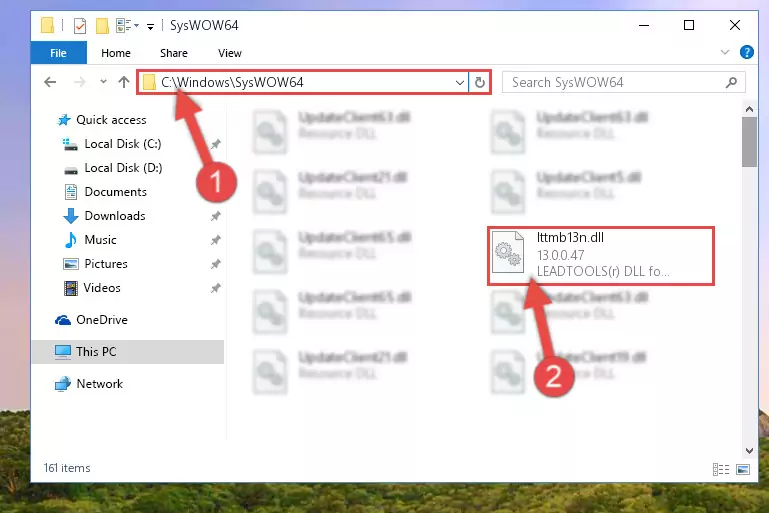
Task: Switch to details view in status bar
Action: [x=721, y=469]
